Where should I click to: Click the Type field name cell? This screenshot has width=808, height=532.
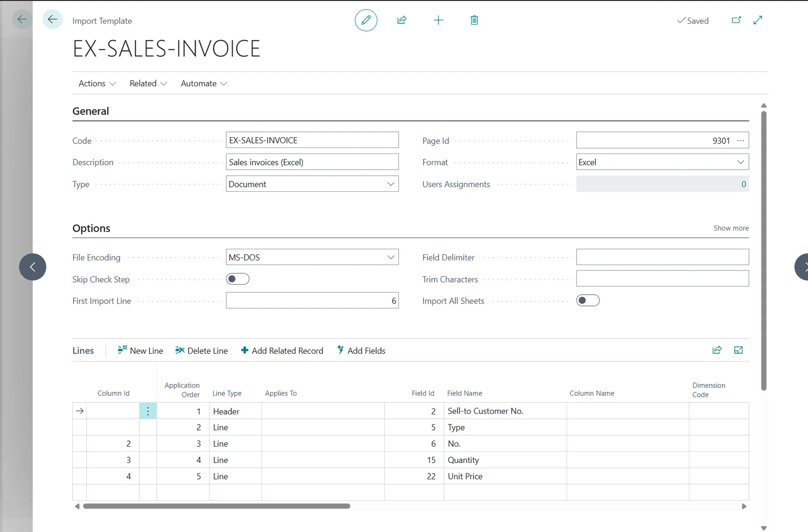(505, 427)
